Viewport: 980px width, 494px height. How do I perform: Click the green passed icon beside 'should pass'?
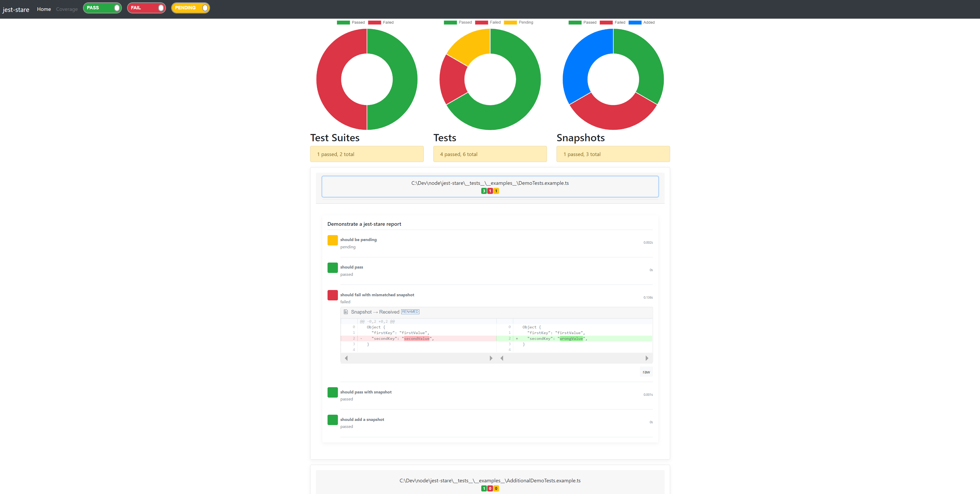pos(332,267)
